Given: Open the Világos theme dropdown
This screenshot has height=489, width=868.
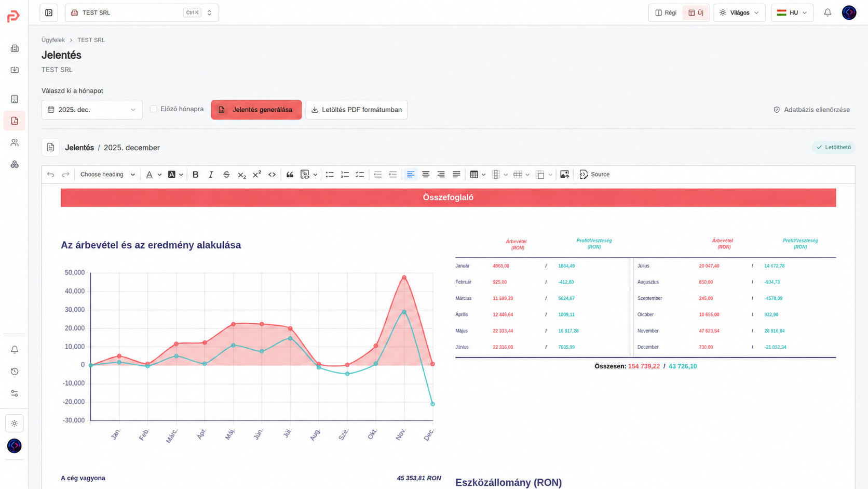Looking at the screenshot, I should coord(740,12).
